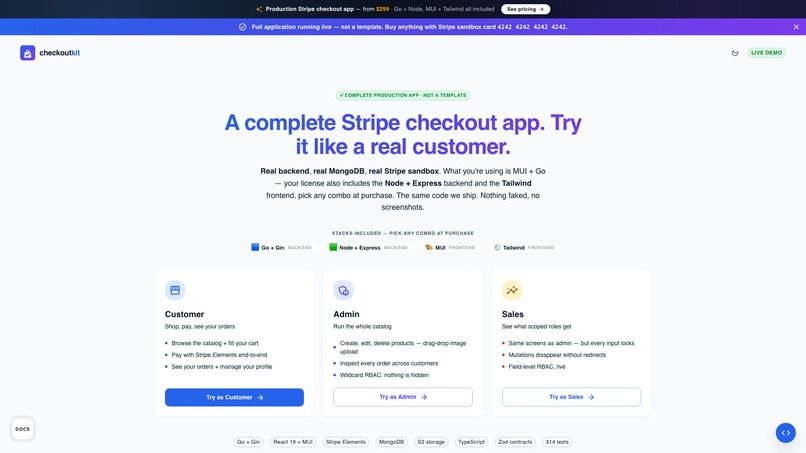Screen dimensions: 806x453
Task: Select the Tailwind frontend chip
Action: [x=524, y=247]
